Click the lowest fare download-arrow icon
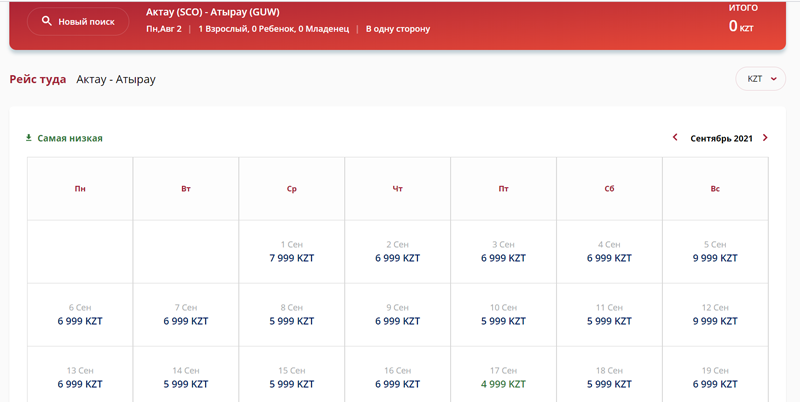 [x=29, y=138]
